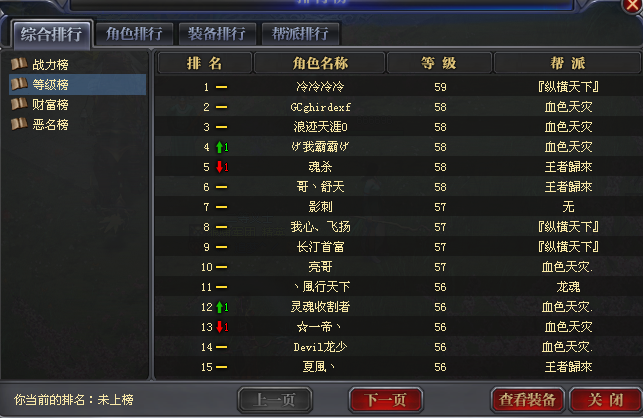643x418 pixels.
Task: Select the row for player 影刺
Action: pos(398,207)
